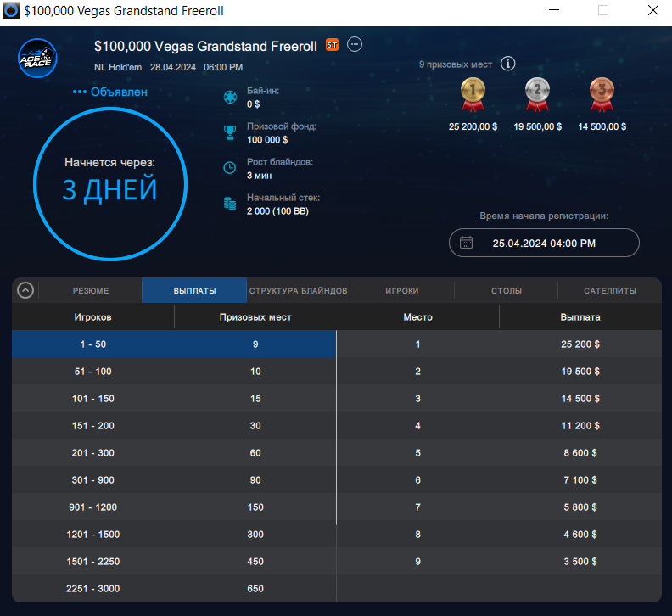Click the 4 600 $ payout cell

580,535
